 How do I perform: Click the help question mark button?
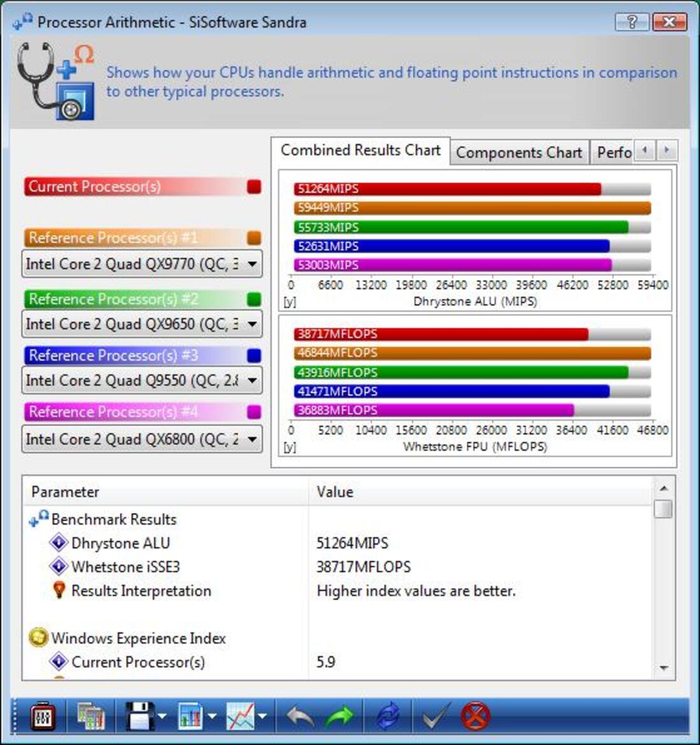632,22
